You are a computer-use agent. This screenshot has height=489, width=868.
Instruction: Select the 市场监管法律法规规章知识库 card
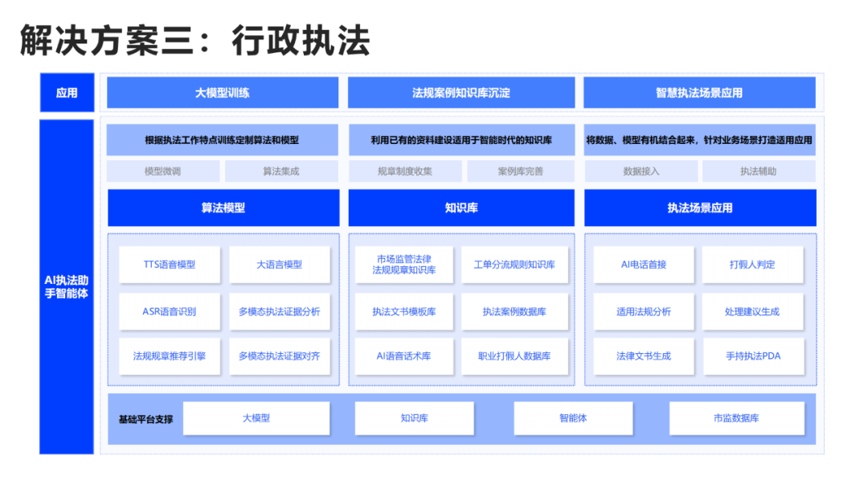(x=404, y=265)
